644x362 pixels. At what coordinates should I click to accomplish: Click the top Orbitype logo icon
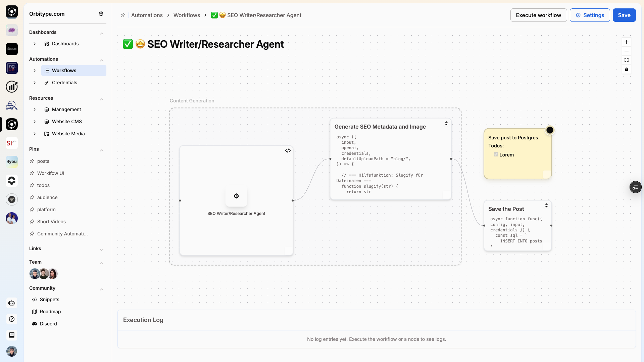[x=12, y=12]
